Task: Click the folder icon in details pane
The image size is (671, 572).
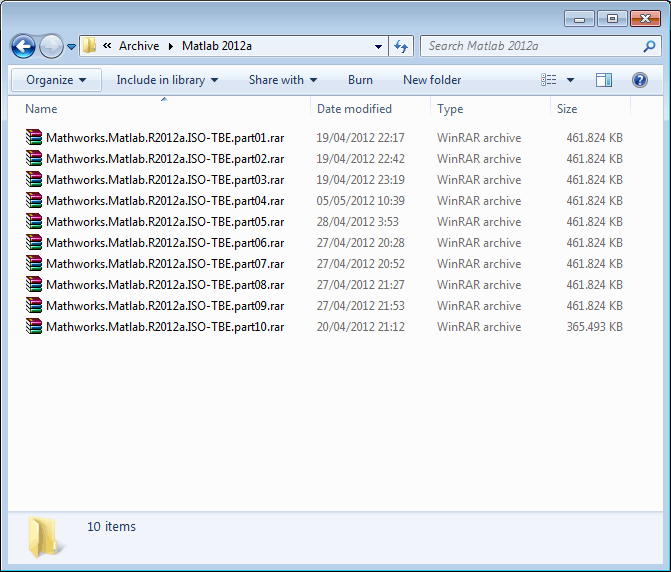Action: [x=45, y=537]
